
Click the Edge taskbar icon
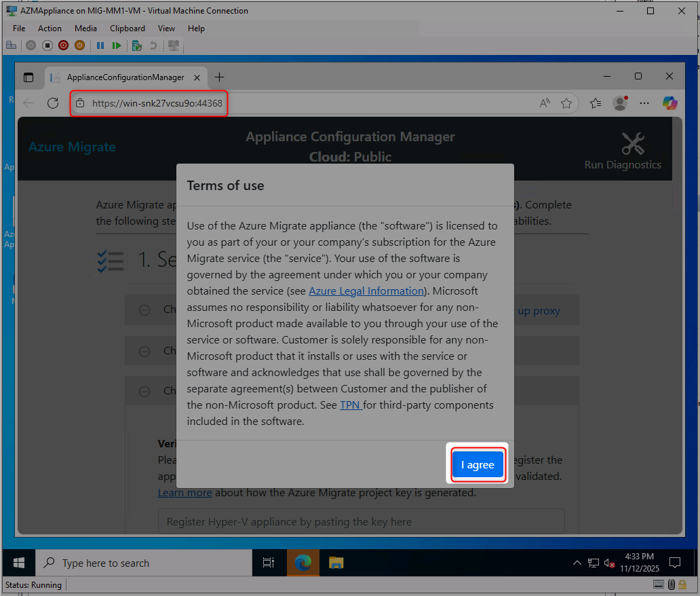coord(303,563)
